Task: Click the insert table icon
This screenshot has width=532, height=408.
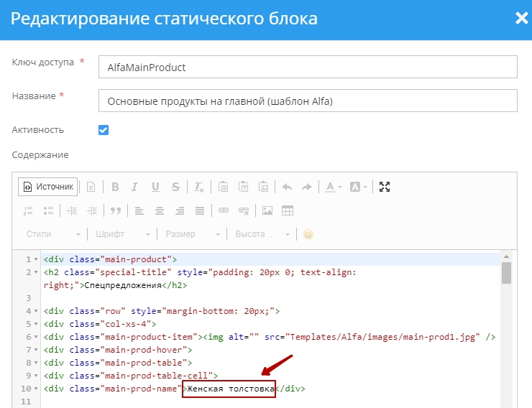Action: pyautogui.click(x=288, y=210)
